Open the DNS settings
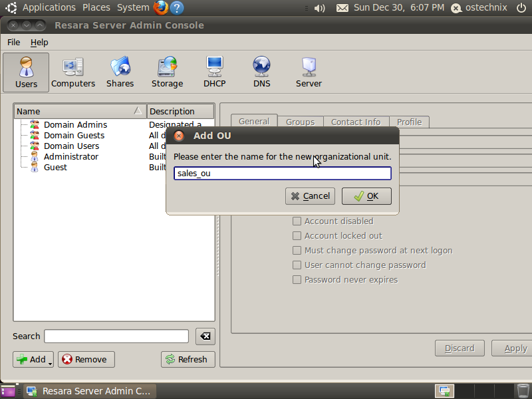 click(261, 72)
